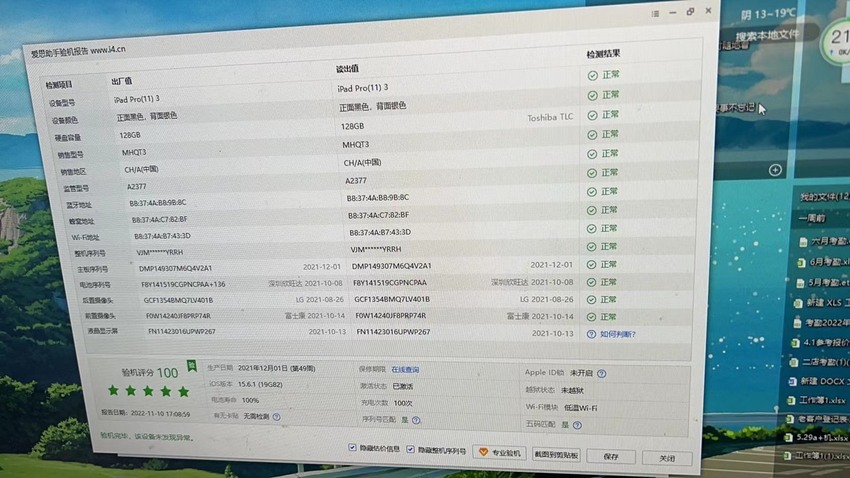
Task: Click the 关闭 button
Action: click(667, 458)
